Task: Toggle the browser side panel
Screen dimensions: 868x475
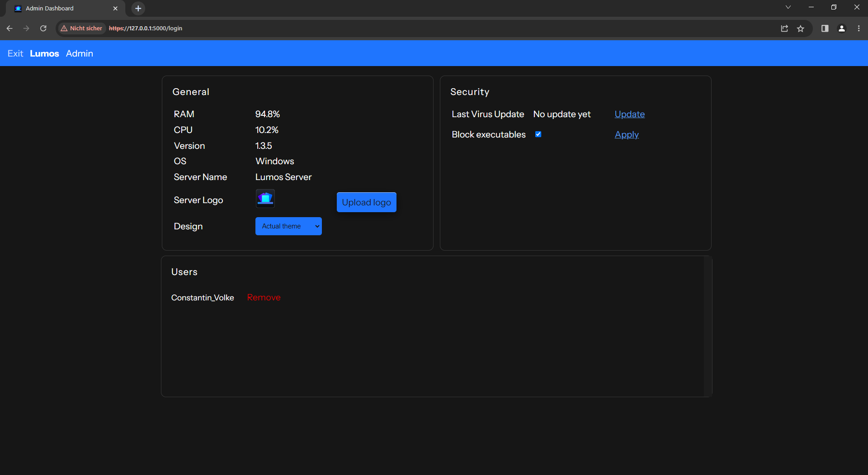Action: [825, 28]
